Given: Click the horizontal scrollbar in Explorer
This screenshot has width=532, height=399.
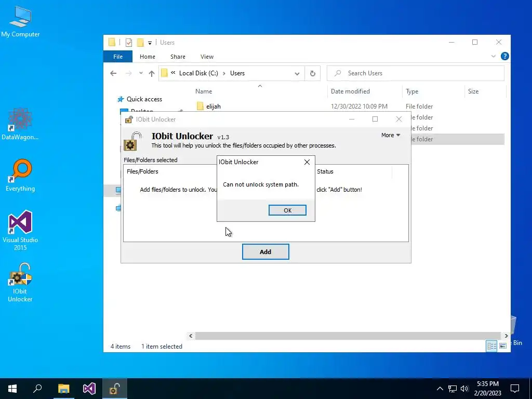Looking at the screenshot, I should pos(348,336).
